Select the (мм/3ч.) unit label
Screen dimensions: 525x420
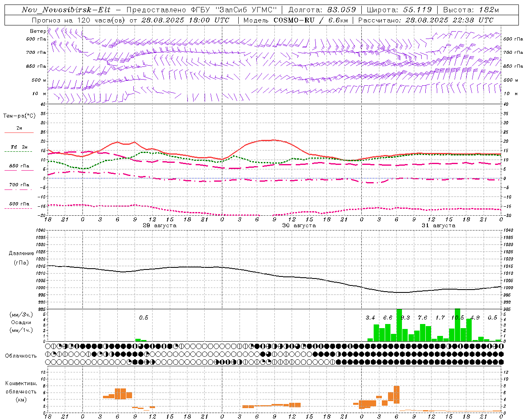(x=21, y=315)
